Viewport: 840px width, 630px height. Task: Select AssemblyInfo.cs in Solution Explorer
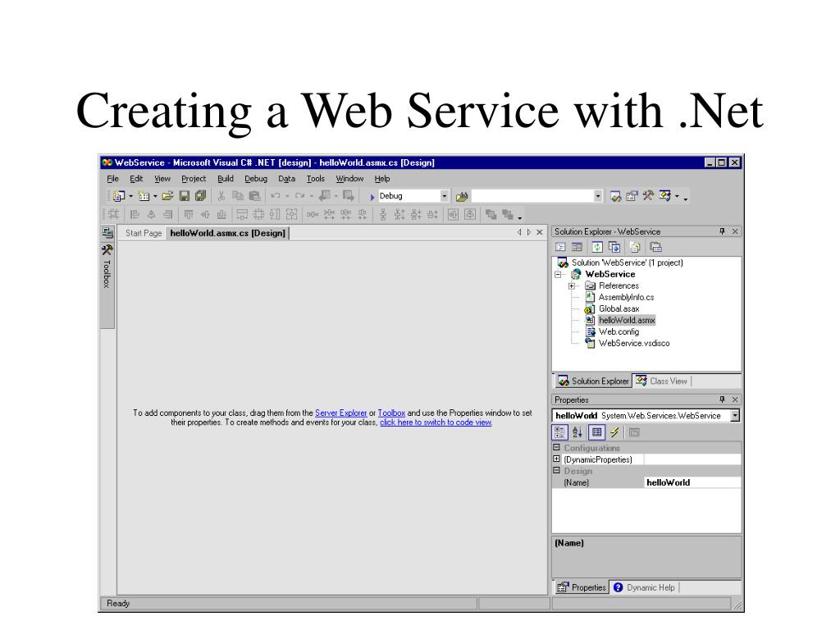(626, 297)
